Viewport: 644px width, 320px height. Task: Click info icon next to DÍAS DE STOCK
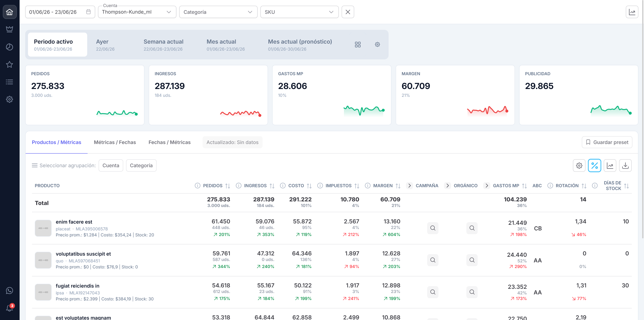point(595,186)
